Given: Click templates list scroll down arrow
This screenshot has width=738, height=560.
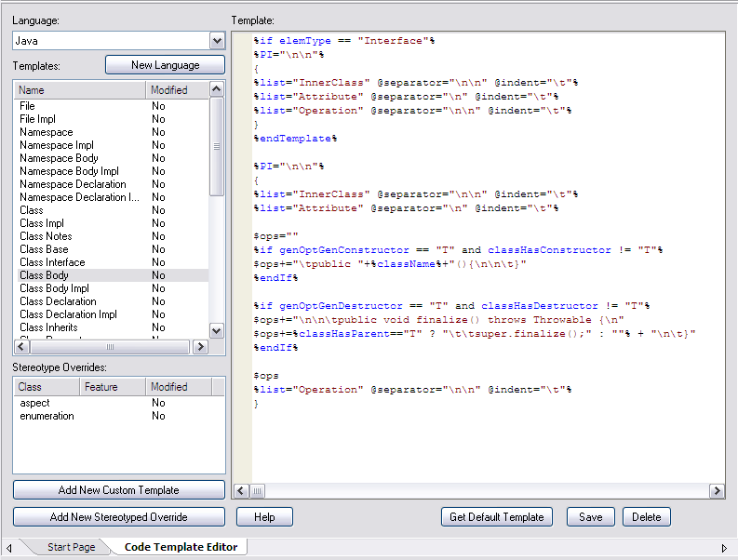Looking at the screenshot, I should [x=217, y=331].
